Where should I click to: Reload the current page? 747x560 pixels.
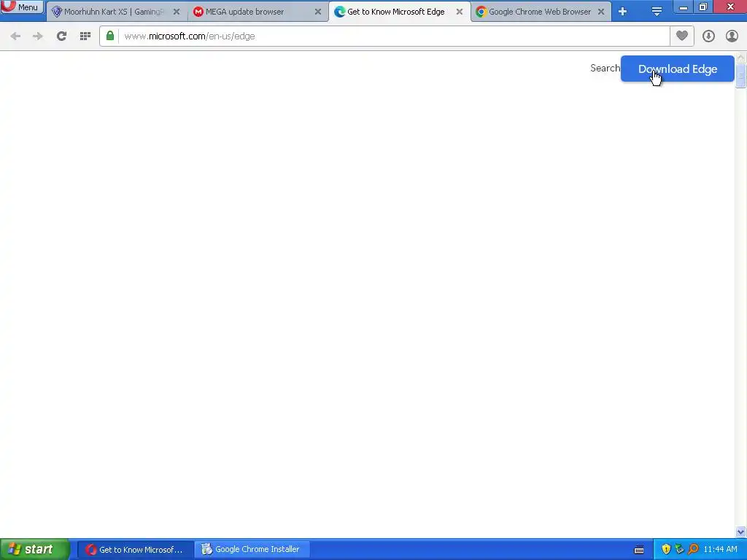[61, 36]
